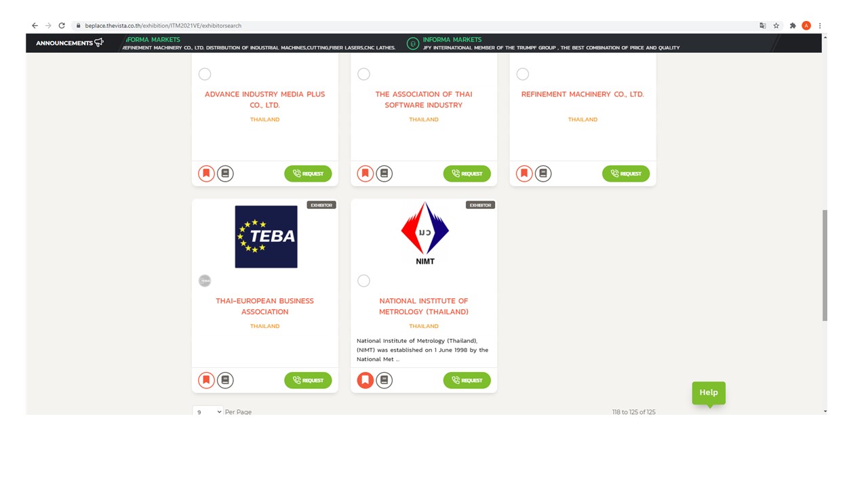The image size is (868, 488).
Task: Click the brochure icon on the TEBA card
Action: (225, 380)
